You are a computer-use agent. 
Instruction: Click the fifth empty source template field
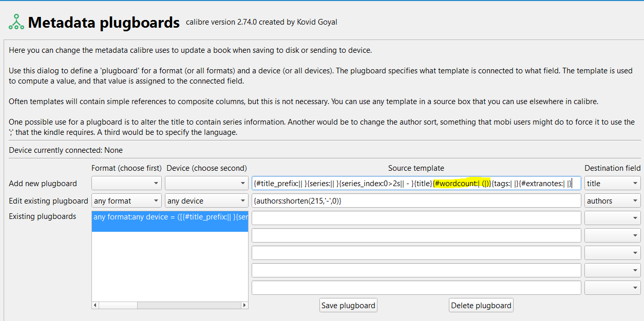coord(416,288)
